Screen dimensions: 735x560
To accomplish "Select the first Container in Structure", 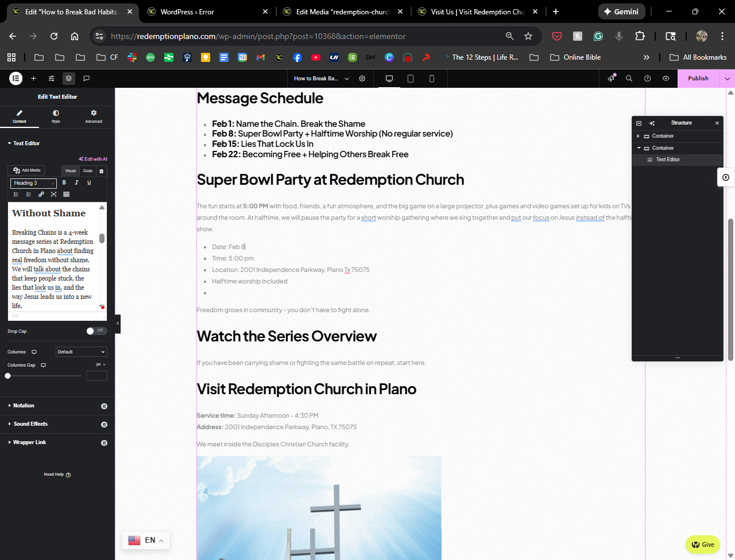I will pyautogui.click(x=663, y=136).
